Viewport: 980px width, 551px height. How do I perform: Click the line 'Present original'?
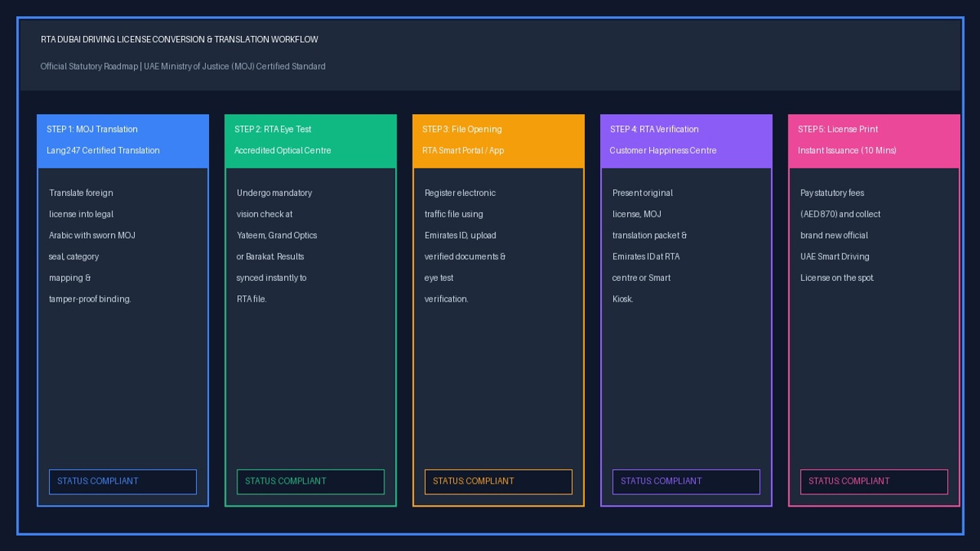point(642,193)
